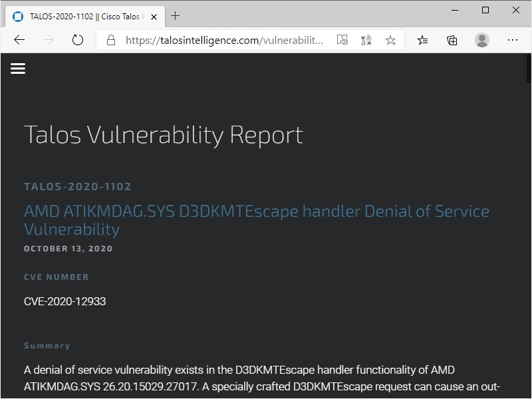532x399 pixels.
Task: Open the browser profile menu
Action: (x=481, y=40)
